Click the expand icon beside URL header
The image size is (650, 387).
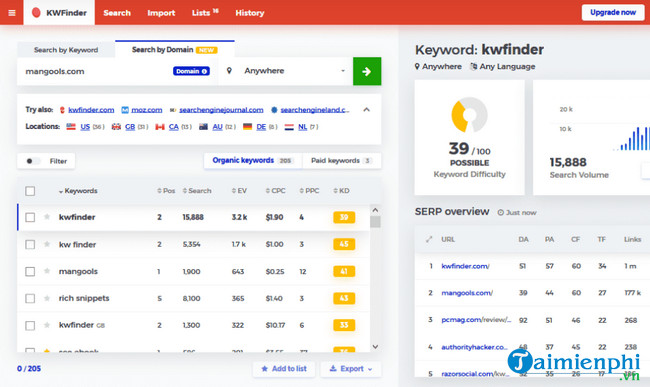pyautogui.click(x=429, y=239)
